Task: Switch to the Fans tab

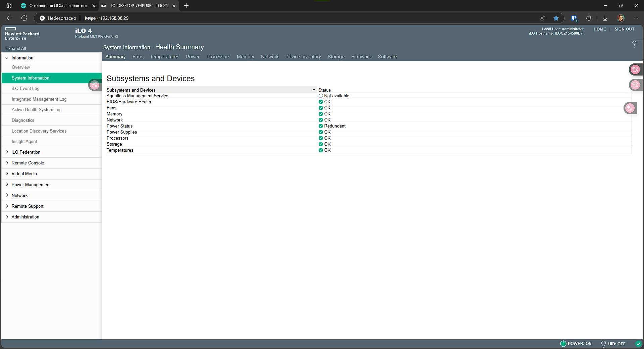Action: [x=138, y=57]
